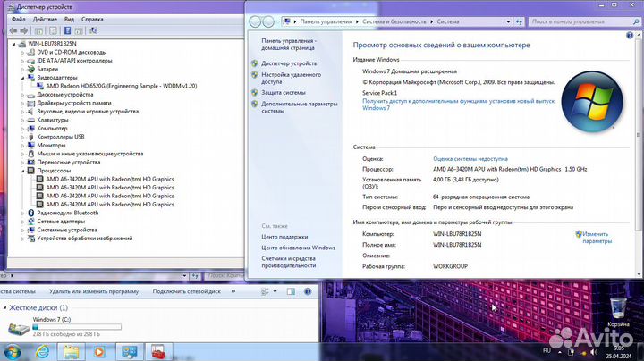Click Клавиатуры category icon
Image resolution: width=644 pixels, height=361 pixels.
[30, 121]
